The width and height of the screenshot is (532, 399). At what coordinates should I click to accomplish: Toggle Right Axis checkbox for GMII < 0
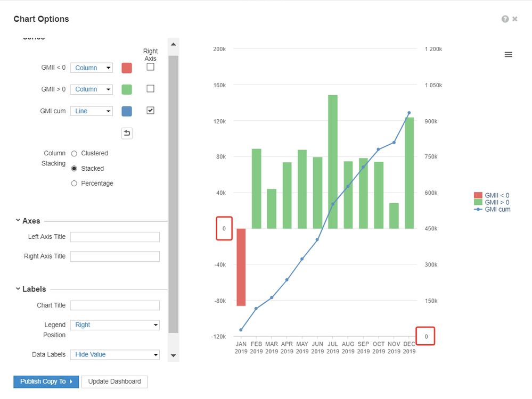coord(150,67)
